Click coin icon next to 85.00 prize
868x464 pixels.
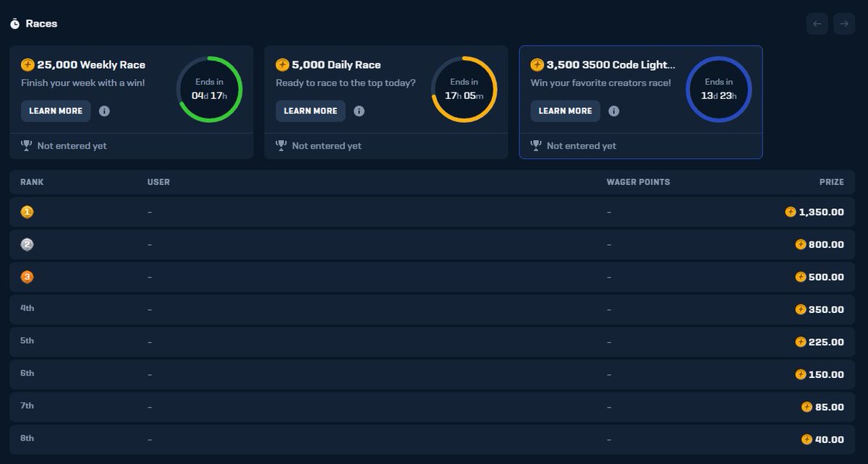(x=807, y=407)
